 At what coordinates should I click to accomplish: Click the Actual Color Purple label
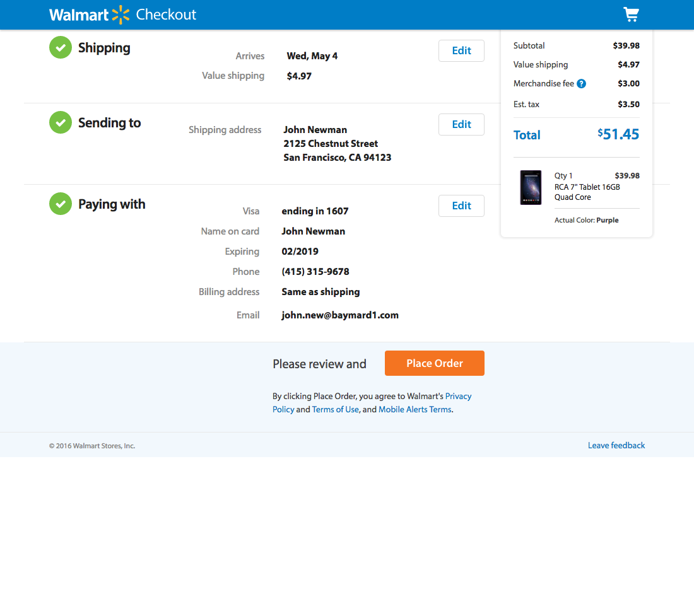[586, 220]
